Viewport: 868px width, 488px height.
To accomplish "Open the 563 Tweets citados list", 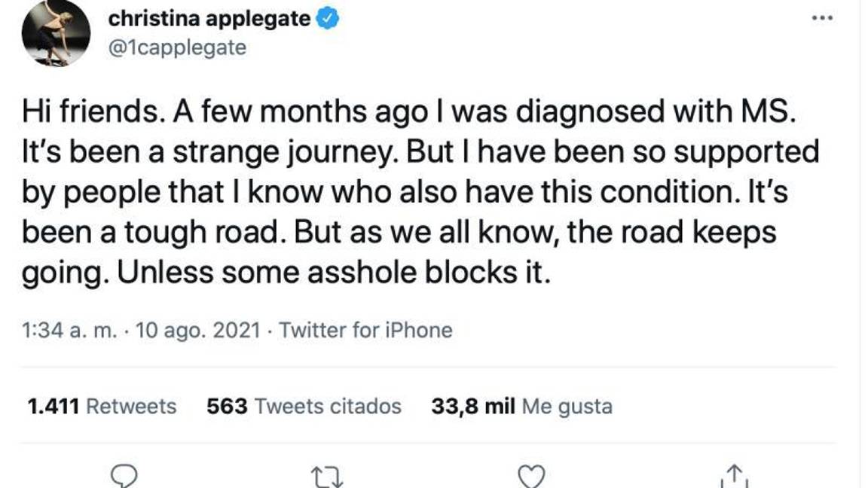I will click(x=304, y=405).
